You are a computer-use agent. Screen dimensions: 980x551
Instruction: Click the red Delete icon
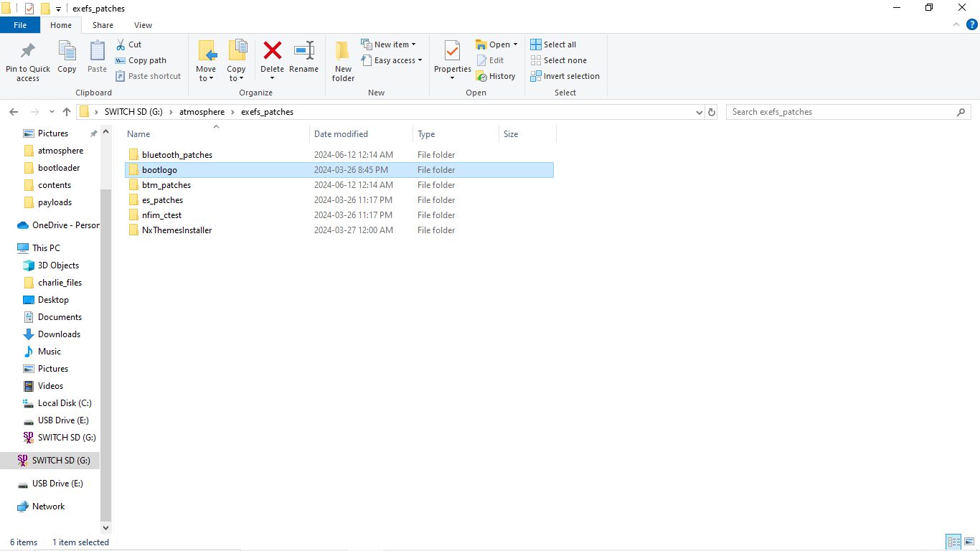(x=272, y=50)
